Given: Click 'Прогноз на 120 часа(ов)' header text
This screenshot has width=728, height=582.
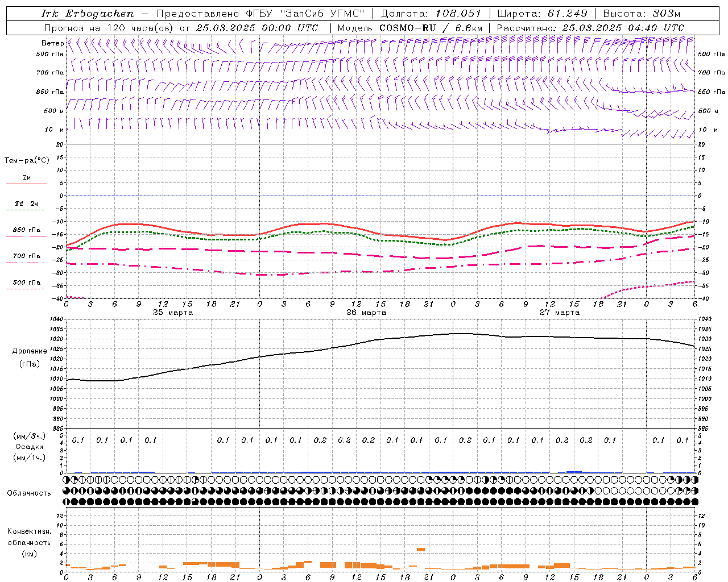Looking at the screenshot, I should tap(110, 28).
